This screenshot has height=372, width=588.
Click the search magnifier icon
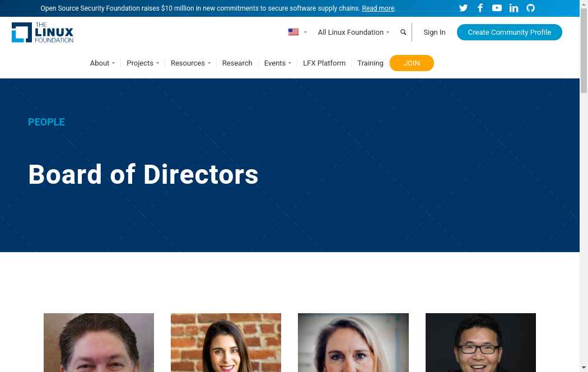click(403, 32)
